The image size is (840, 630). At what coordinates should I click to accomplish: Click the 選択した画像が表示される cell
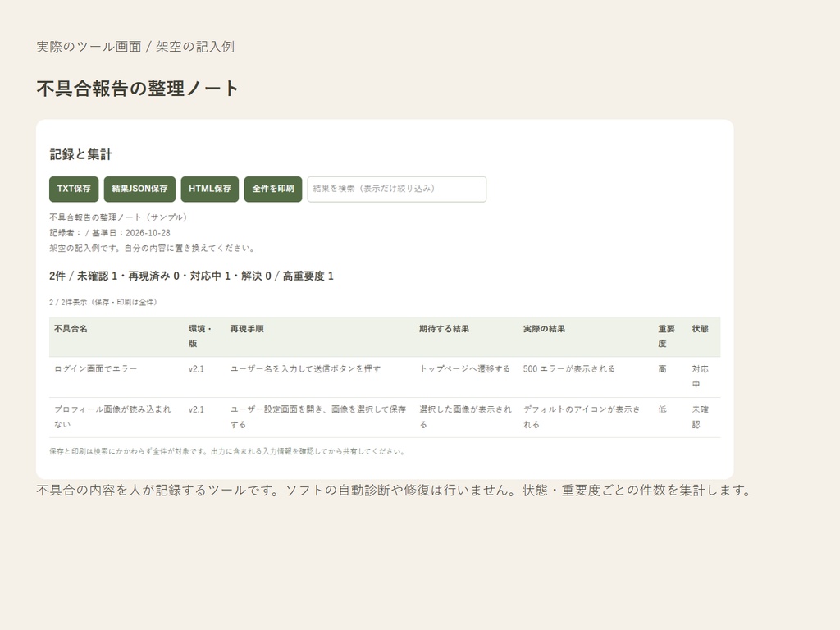click(x=466, y=417)
